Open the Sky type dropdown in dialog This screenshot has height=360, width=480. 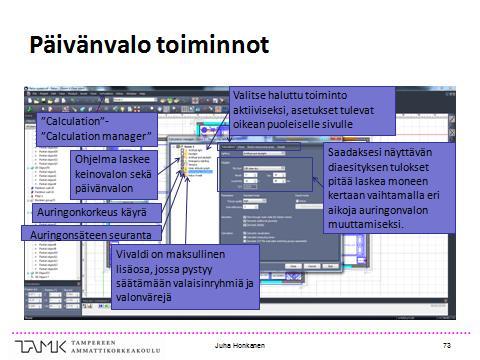click(x=264, y=168)
